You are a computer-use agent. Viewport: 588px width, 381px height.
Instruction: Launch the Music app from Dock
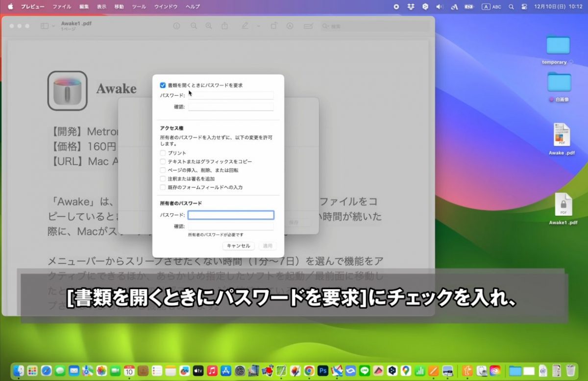tap(212, 371)
